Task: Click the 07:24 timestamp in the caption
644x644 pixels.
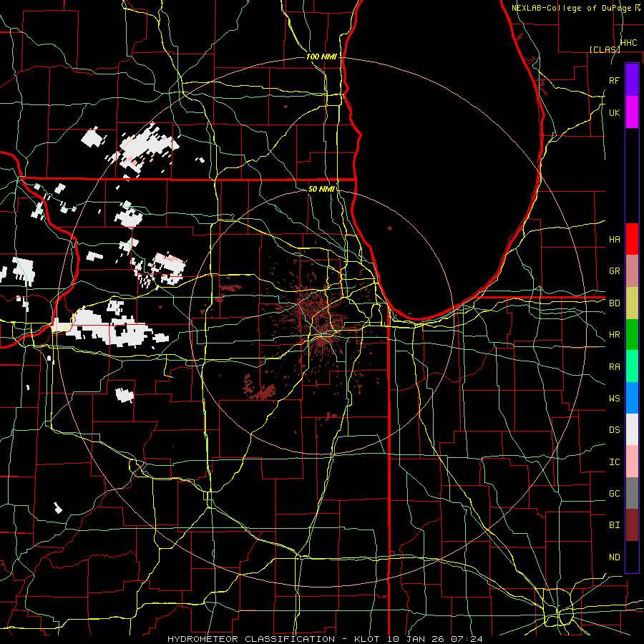Action: [x=467, y=639]
